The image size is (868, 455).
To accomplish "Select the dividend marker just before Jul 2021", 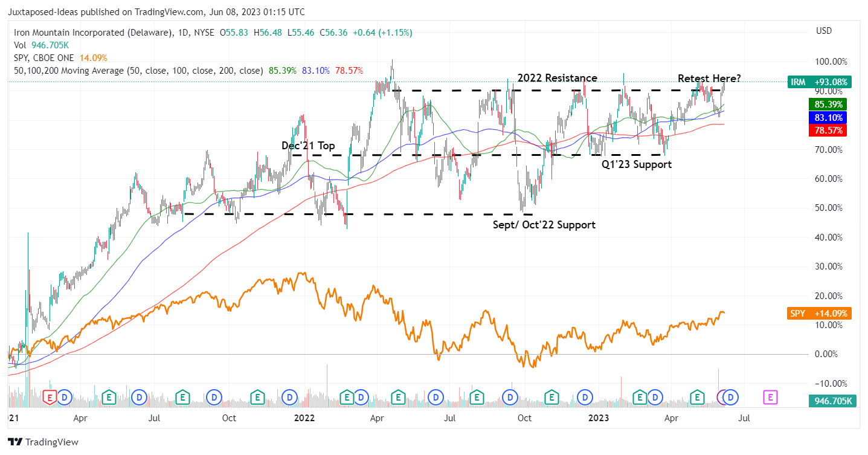I will point(140,398).
